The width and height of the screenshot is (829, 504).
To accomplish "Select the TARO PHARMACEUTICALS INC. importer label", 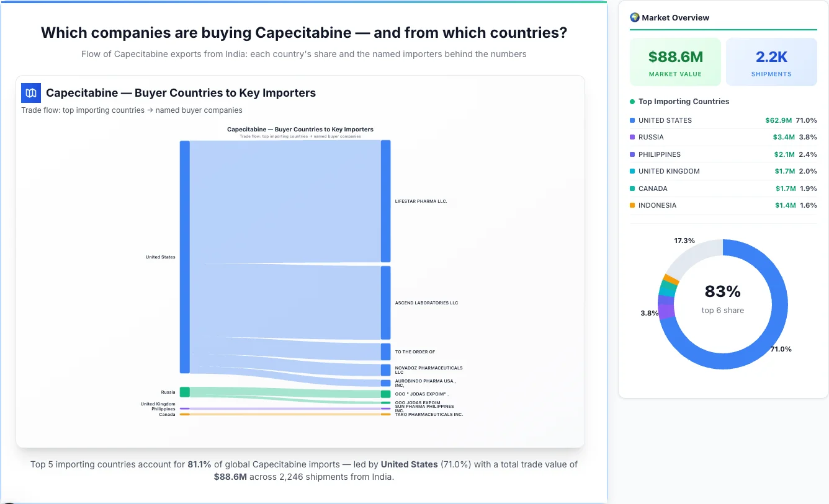I will click(430, 413).
